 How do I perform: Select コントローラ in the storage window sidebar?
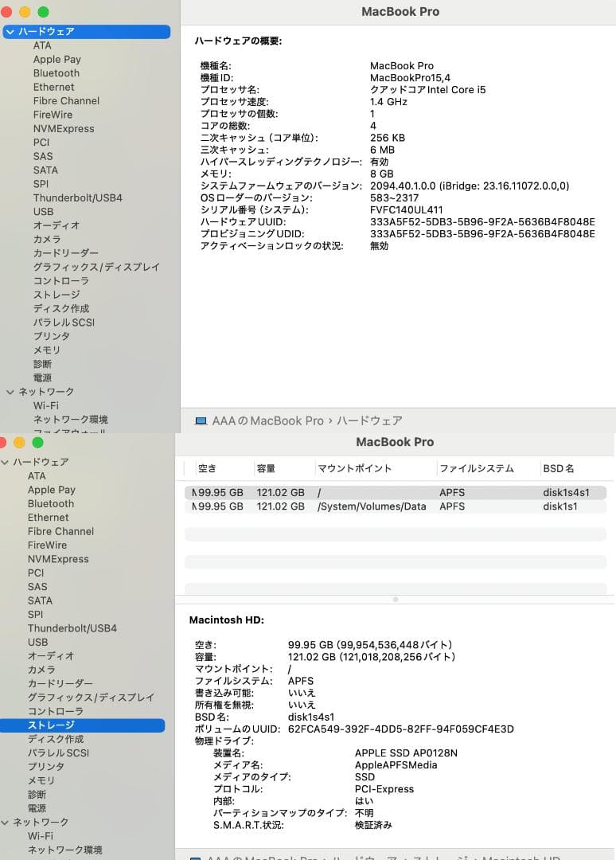56,711
